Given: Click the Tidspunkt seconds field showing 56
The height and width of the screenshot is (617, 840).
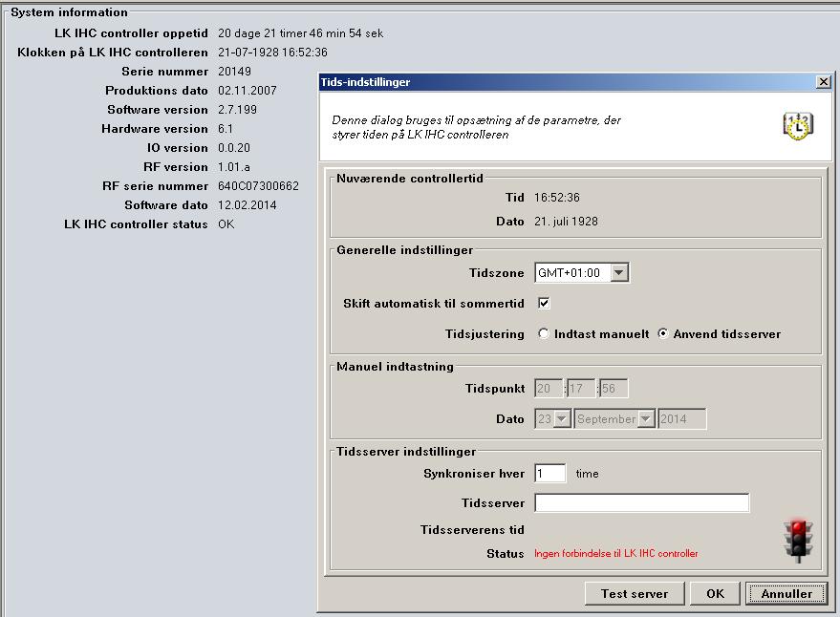Looking at the screenshot, I should pos(614,389).
